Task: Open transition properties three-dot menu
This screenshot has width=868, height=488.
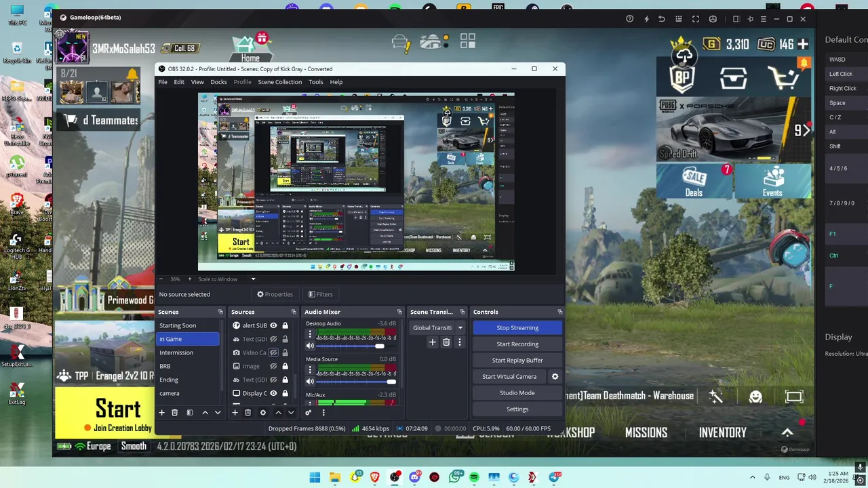Action: point(459,342)
